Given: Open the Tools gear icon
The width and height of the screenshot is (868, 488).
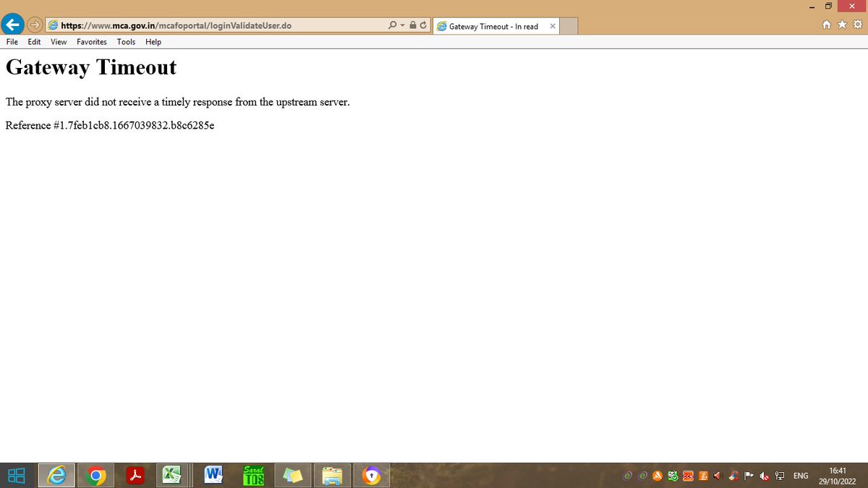Looking at the screenshot, I should pos(858,25).
